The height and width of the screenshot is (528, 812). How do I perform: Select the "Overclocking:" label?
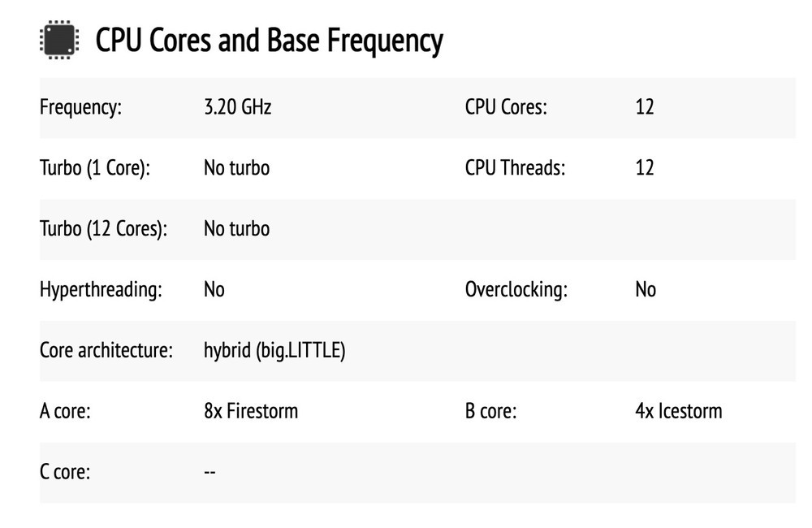tap(516, 290)
